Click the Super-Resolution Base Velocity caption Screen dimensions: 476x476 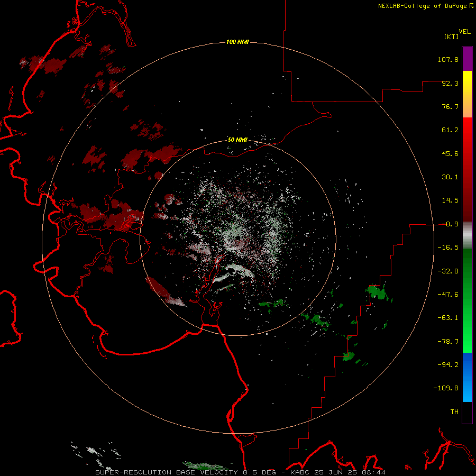coord(241,472)
